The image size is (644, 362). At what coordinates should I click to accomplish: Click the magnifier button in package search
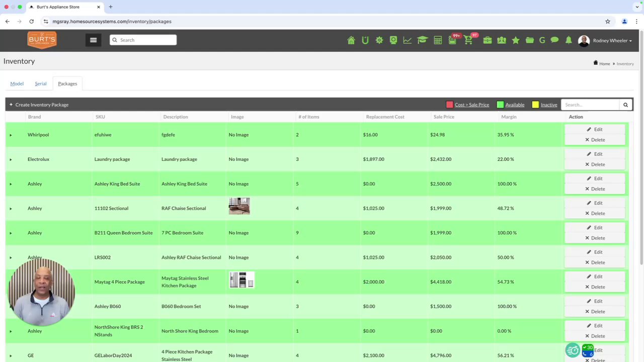[625, 105]
